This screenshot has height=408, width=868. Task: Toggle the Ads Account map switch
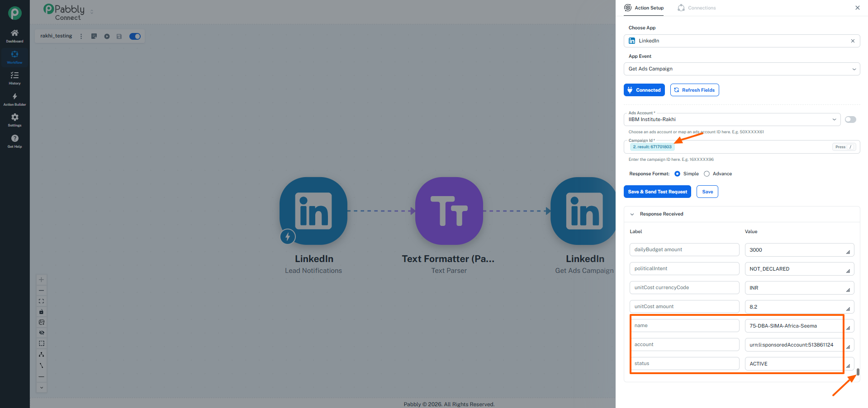pyautogui.click(x=850, y=119)
